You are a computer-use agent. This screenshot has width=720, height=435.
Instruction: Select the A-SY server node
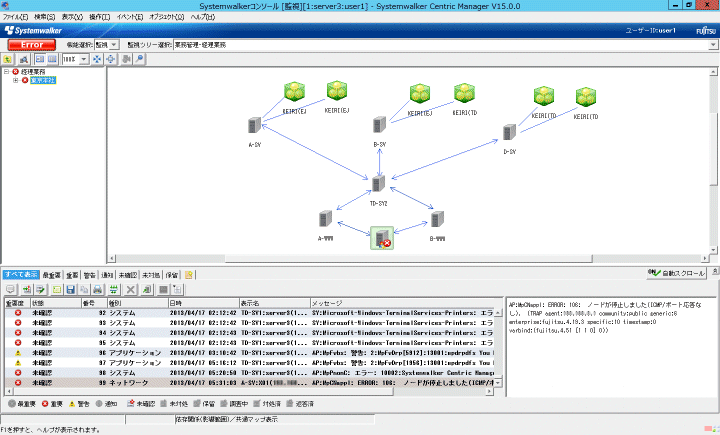pyautogui.click(x=254, y=125)
